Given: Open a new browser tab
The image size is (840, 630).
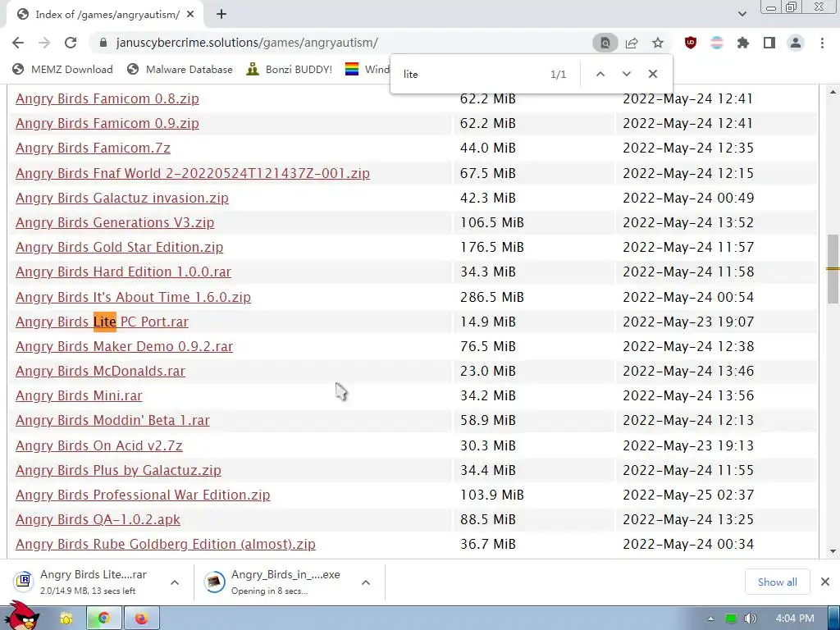Looking at the screenshot, I should pyautogui.click(x=221, y=15).
